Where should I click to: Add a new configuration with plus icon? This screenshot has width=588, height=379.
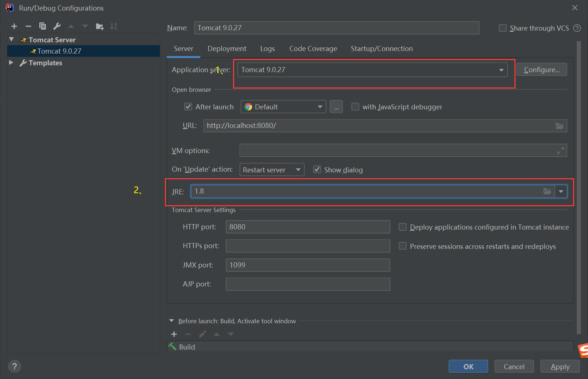(x=14, y=26)
